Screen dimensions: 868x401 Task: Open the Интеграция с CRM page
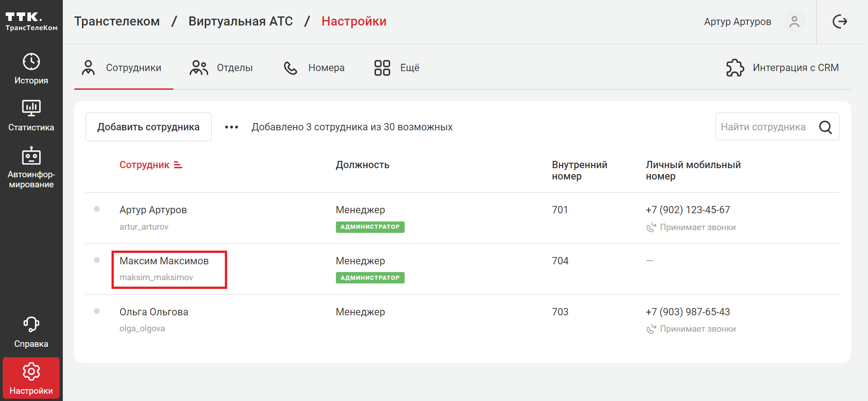[x=782, y=68]
